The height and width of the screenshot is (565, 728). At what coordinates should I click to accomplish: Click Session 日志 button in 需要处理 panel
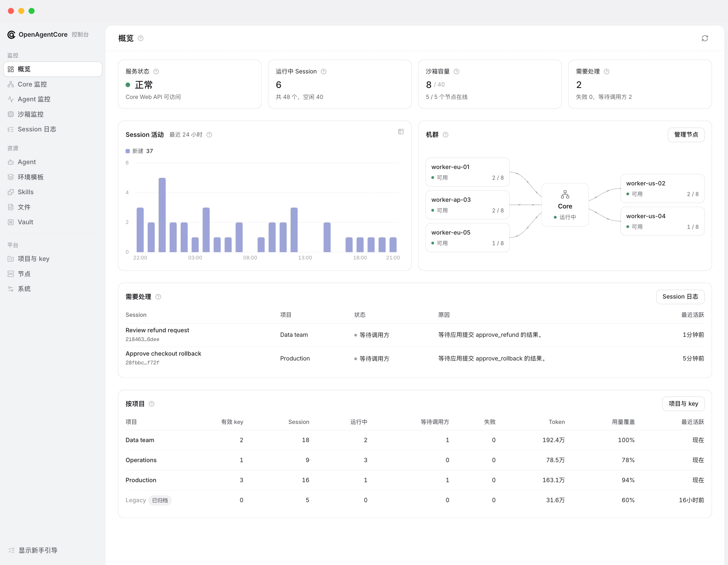pos(680,297)
